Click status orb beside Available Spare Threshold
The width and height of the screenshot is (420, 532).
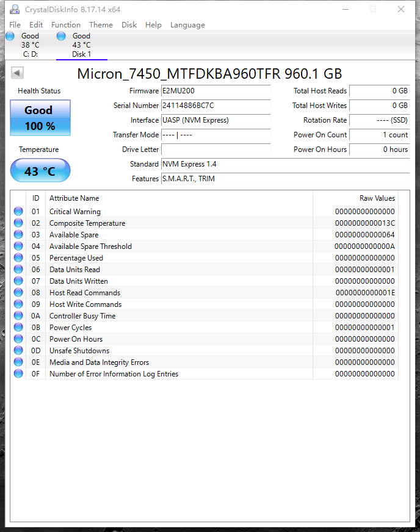pyautogui.click(x=18, y=246)
